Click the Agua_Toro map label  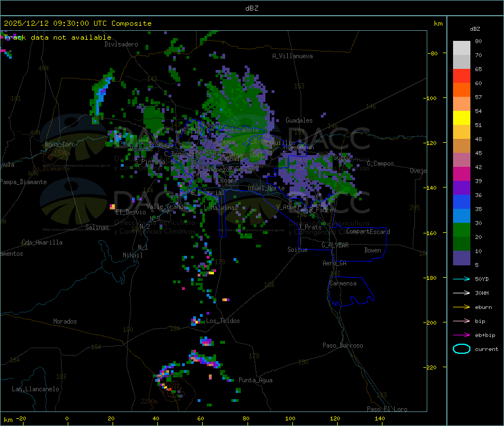60,144
